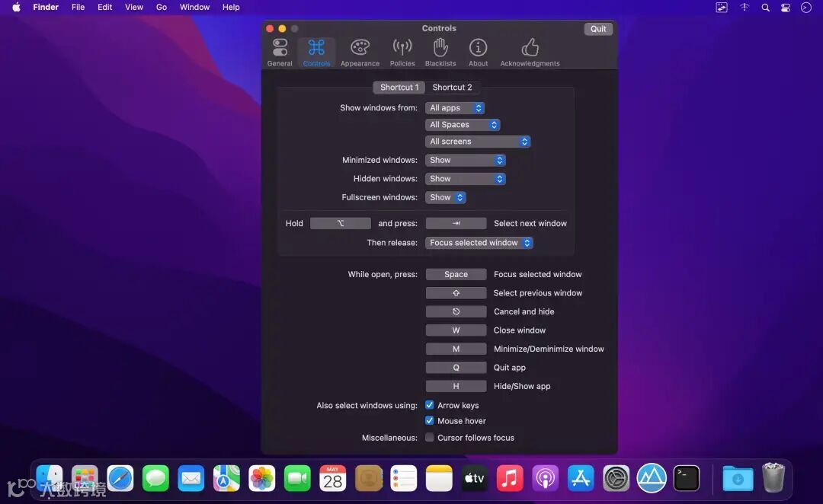Viewport: 823px width, 504px height.
Task: Open the Appearance palette pane
Action: click(360, 53)
